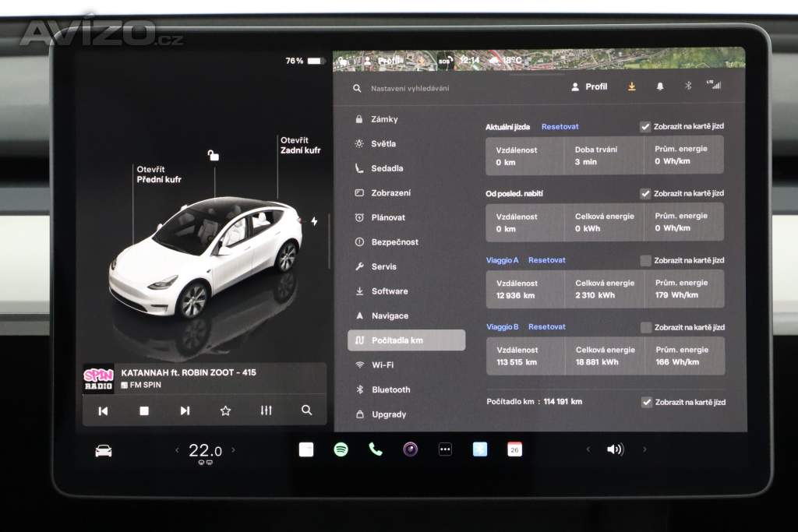Tap the car controls icon

104,451
